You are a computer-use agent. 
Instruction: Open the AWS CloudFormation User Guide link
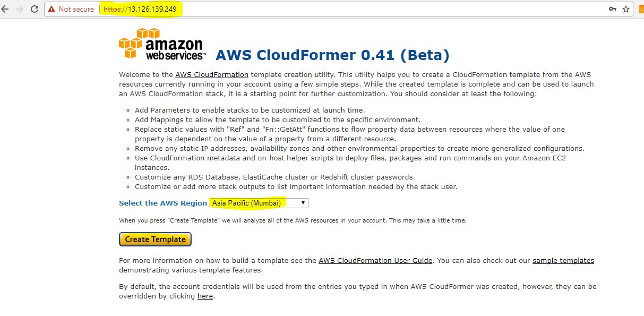375,260
